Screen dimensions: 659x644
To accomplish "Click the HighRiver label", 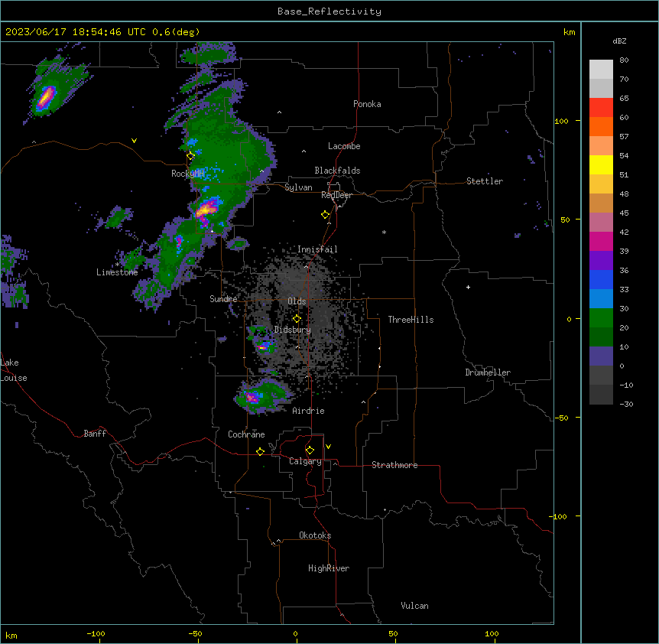I will pos(329,568).
